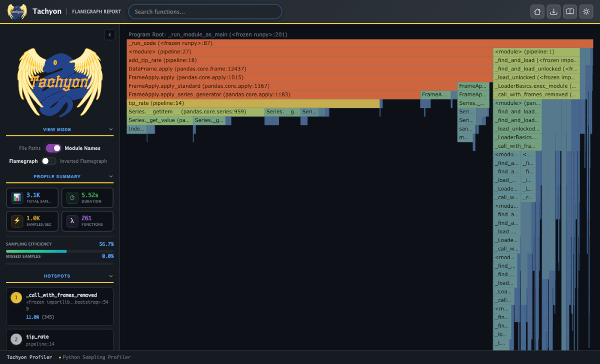Click the Duration clock icon

[72, 198]
